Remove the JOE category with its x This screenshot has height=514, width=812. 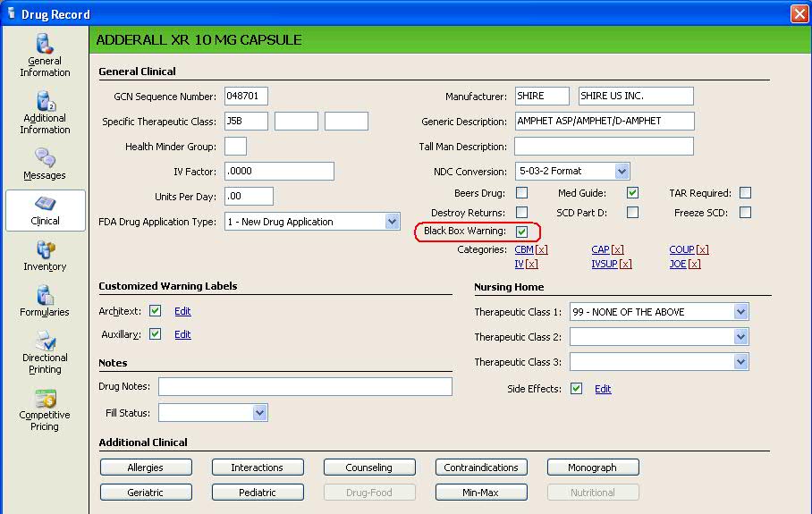(695, 264)
